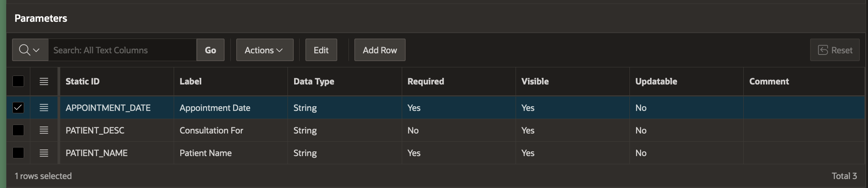Click the Consultation For label cell
The height and width of the screenshot is (188, 868).
click(x=211, y=130)
